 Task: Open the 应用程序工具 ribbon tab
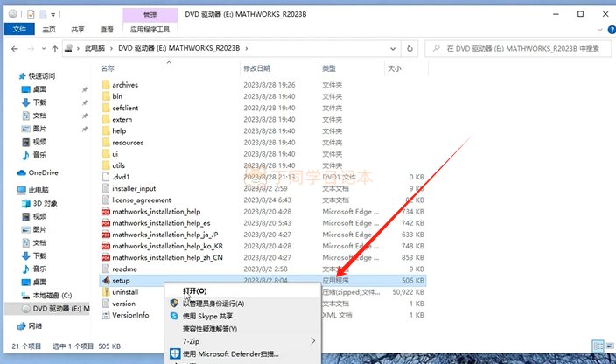point(150,30)
